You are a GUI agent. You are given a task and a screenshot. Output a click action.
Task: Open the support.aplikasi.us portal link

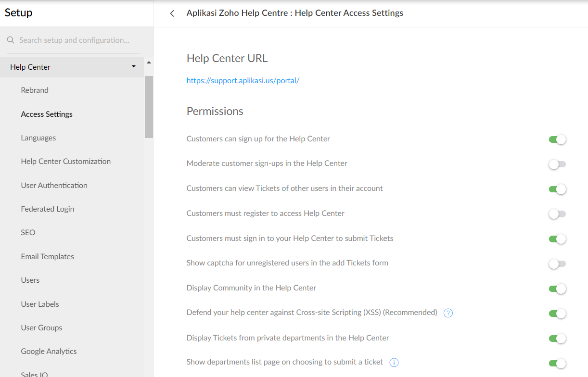(243, 80)
